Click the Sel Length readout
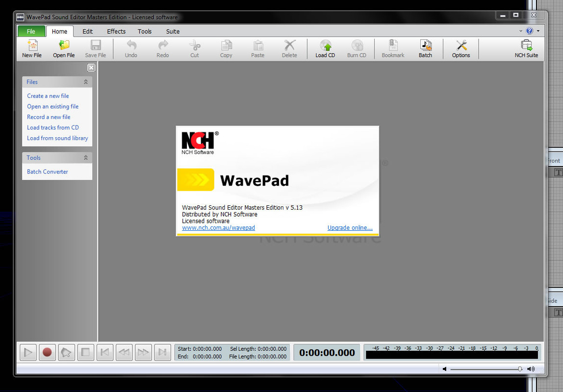 click(258, 348)
